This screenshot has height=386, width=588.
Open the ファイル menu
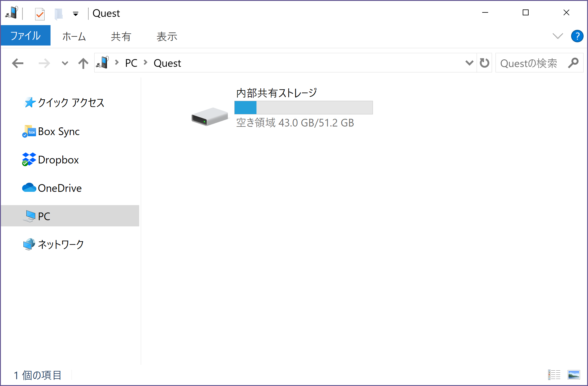click(25, 35)
